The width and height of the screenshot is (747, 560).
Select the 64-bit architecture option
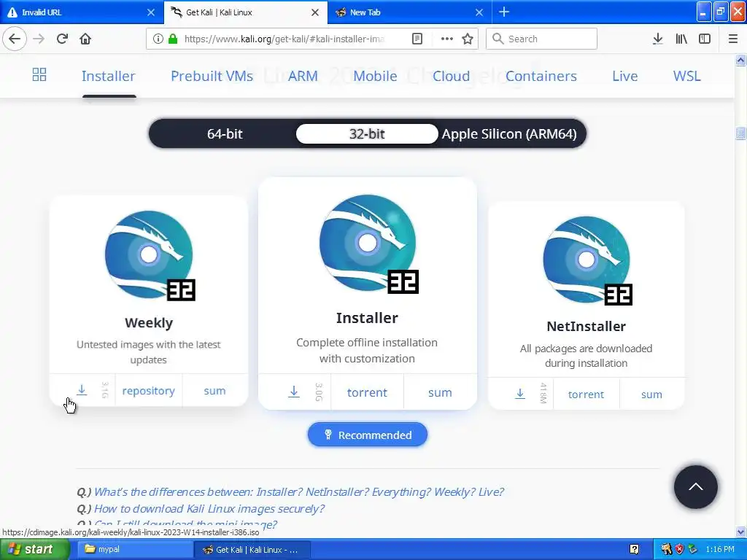click(x=225, y=134)
